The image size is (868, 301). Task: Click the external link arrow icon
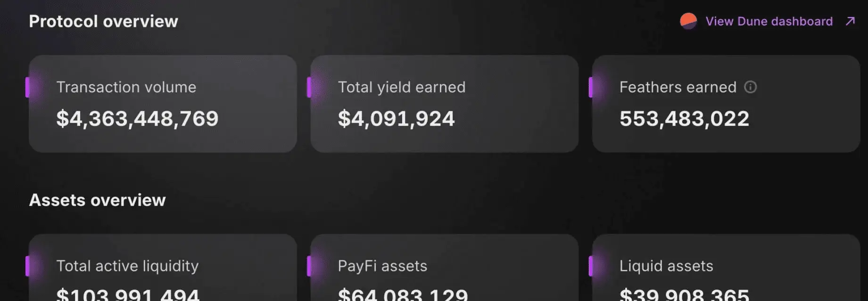[850, 21]
